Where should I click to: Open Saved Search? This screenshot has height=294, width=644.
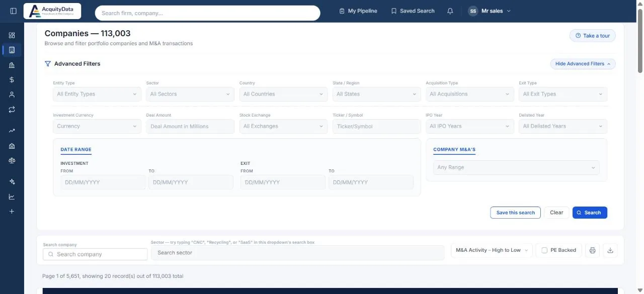point(413,11)
